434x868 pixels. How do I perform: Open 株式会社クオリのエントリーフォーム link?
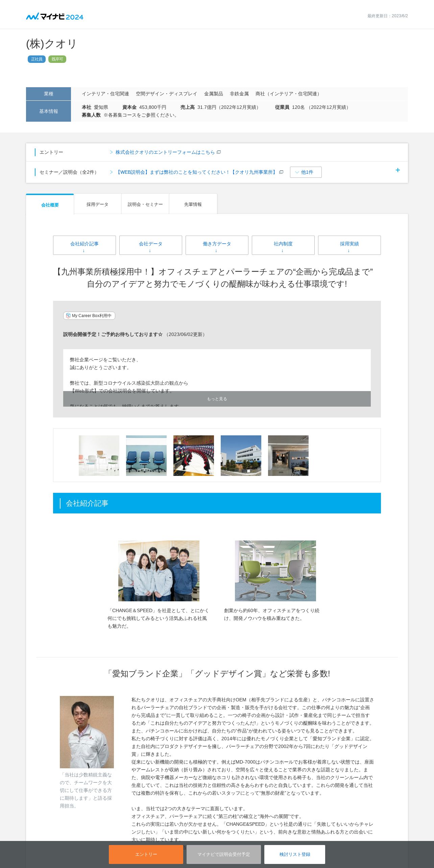coord(165,152)
